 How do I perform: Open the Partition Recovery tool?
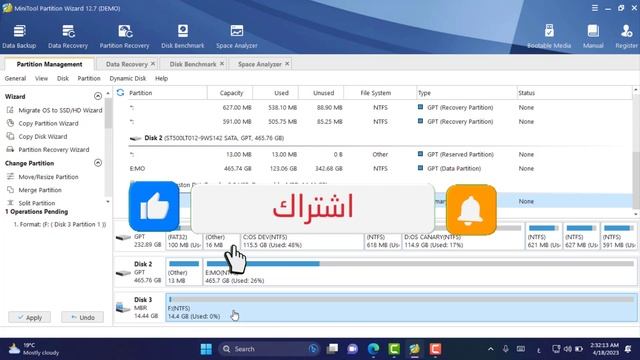[124, 36]
